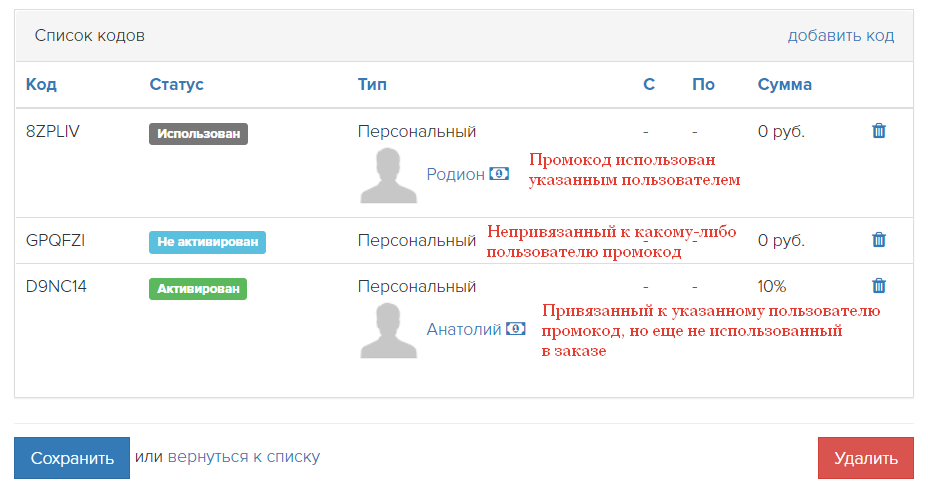Select code text D9NC14
Image resolution: width=928 pixels, height=488 pixels.
click(56, 286)
